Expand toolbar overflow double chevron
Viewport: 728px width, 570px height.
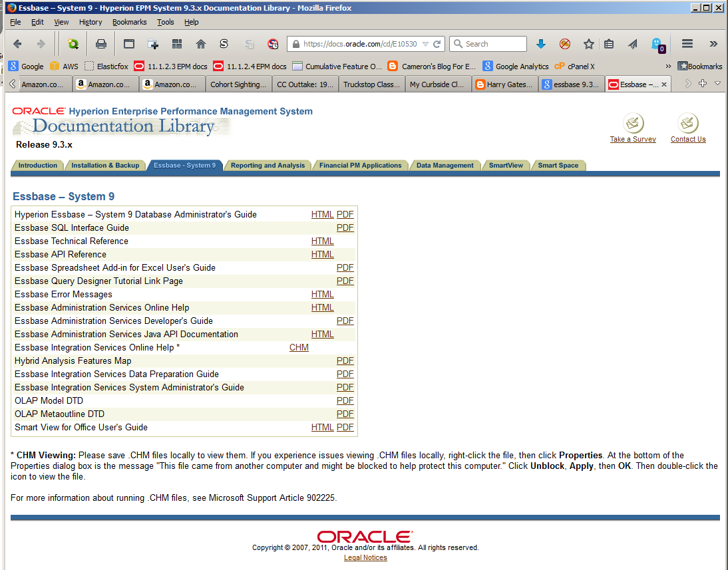click(x=713, y=44)
